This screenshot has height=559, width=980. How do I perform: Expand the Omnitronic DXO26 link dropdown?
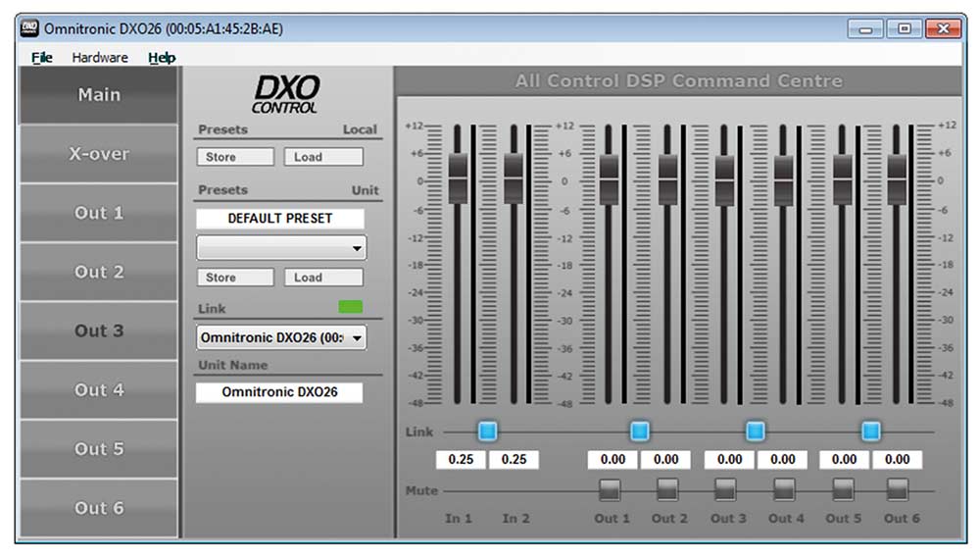281,338
